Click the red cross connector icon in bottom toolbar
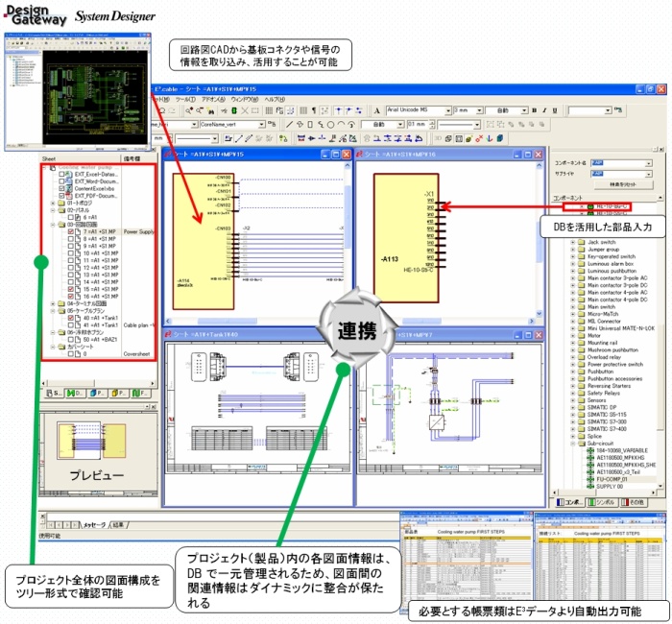Viewport: 672px width, 624px height. [479, 138]
